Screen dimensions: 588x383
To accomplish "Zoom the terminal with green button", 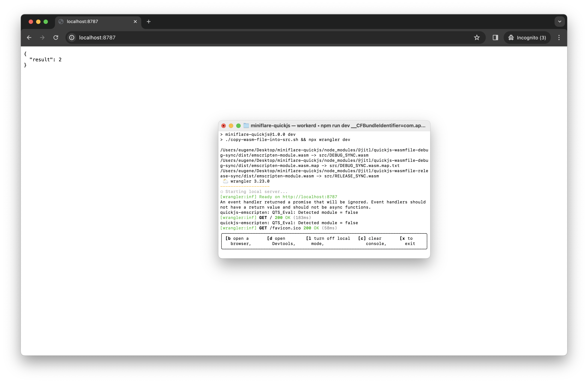I will pyautogui.click(x=238, y=126).
